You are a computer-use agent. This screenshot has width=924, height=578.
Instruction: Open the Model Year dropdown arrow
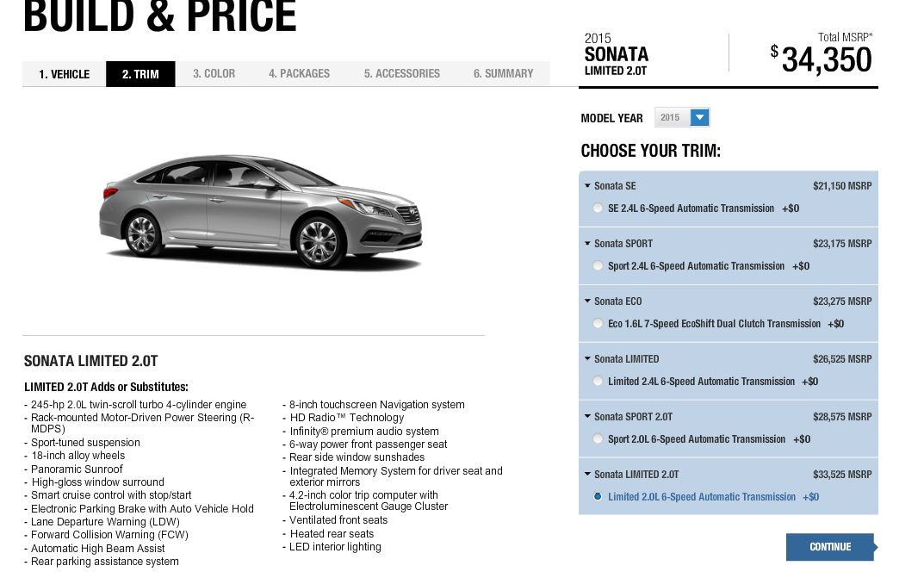pyautogui.click(x=699, y=117)
